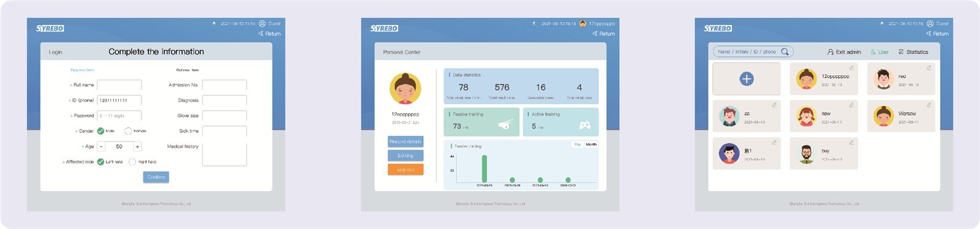Click Full name input field
The width and height of the screenshot is (980, 229).
pyautogui.click(x=119, y=85)
